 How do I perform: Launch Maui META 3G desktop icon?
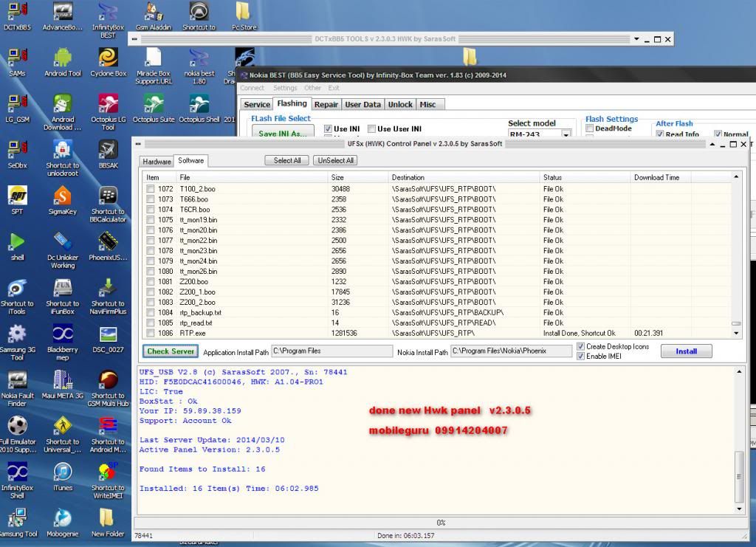click(63, 385)
